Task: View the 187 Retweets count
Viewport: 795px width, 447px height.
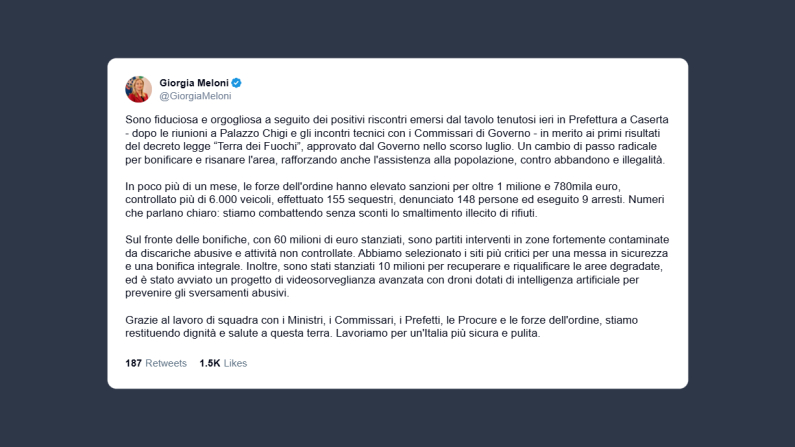Action: pos(156,363)
